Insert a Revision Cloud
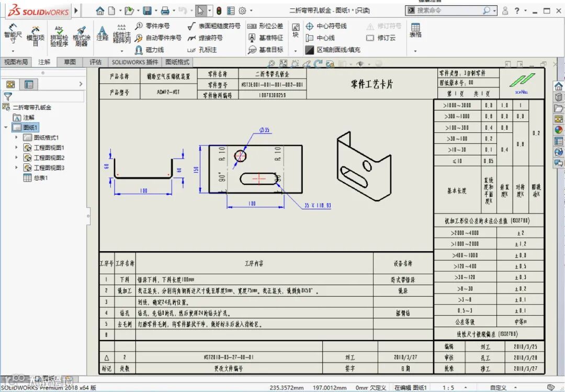This screenshot has height=392, width=565. pos(380,38)
